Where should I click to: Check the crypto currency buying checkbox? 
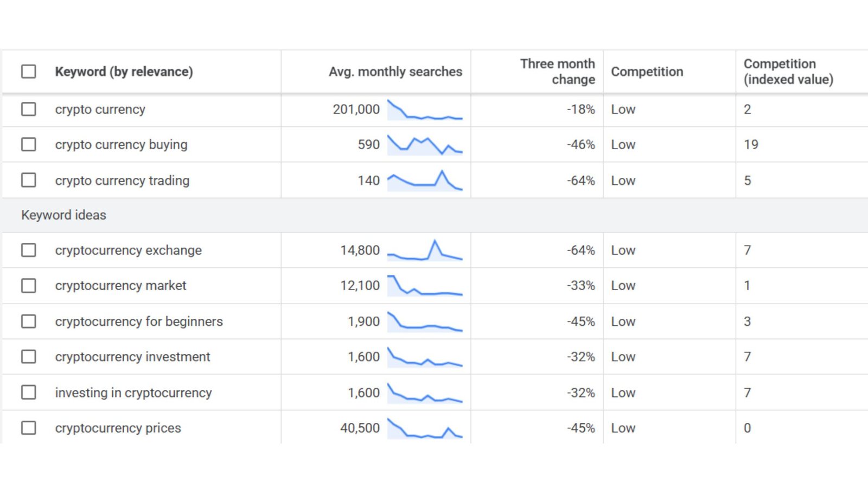coord(28,144)
